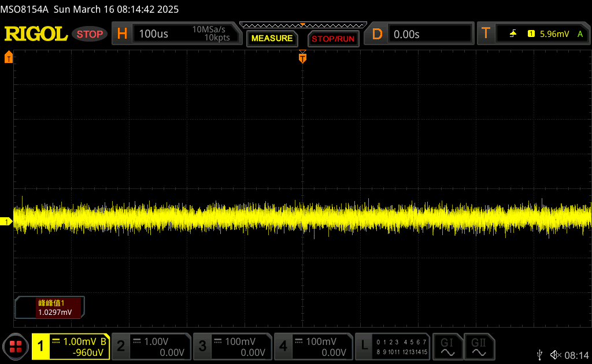The height and width of the screenshot is (364, 592).
Task: Select the 100us timebase value
Action: (x=153, y=34)
